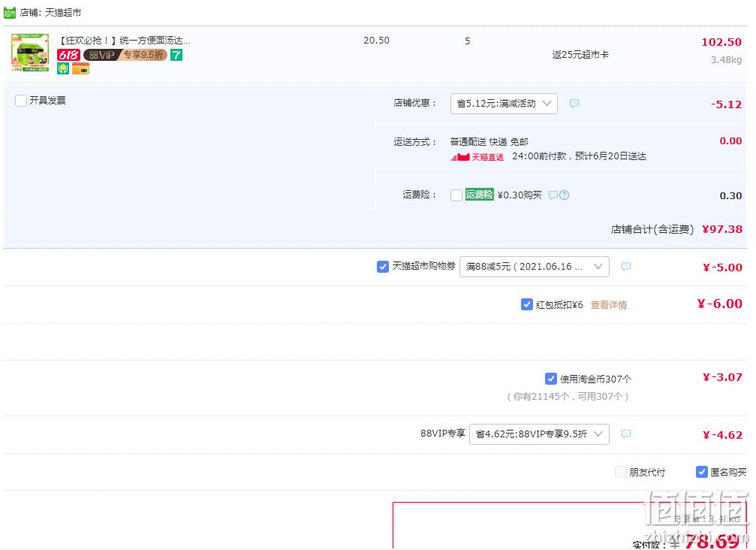The width and height of the screenshot is (756, 550).
Task: Click the green 7-day return badge
Action: click(176, 55)
